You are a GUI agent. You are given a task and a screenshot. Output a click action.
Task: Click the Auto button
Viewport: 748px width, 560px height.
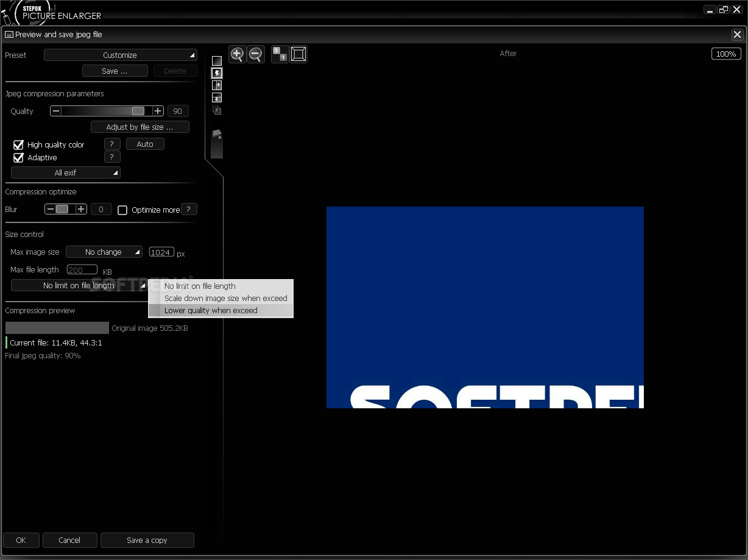pos(145,144)
